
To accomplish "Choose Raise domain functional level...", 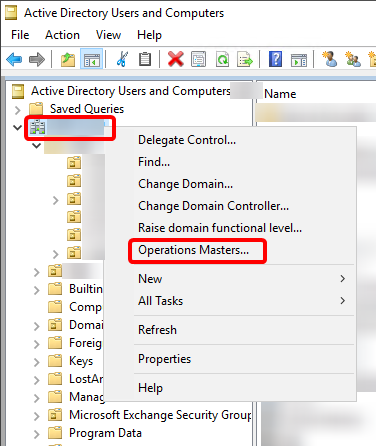I will pyautogui.click(x=220, y=228).
